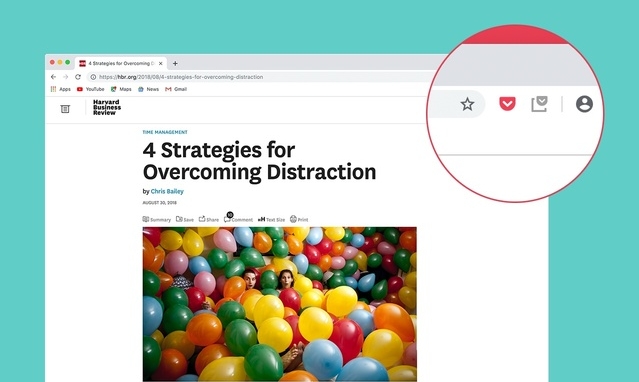Open author link Chris Bailey
The height and width of the screenshot is (382, 639).
[x=167, y=191]
